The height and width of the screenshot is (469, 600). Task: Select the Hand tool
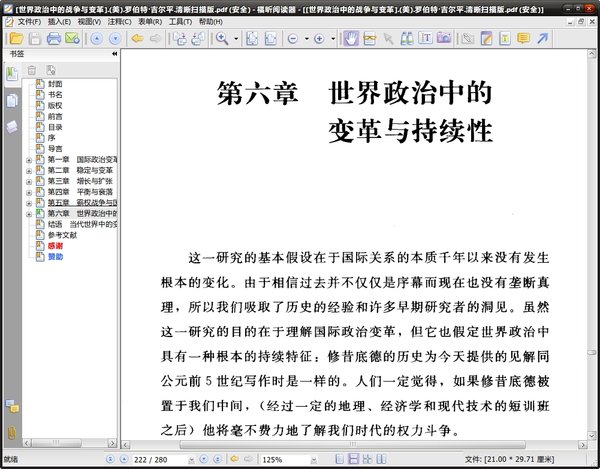click(x=351, y=39)
